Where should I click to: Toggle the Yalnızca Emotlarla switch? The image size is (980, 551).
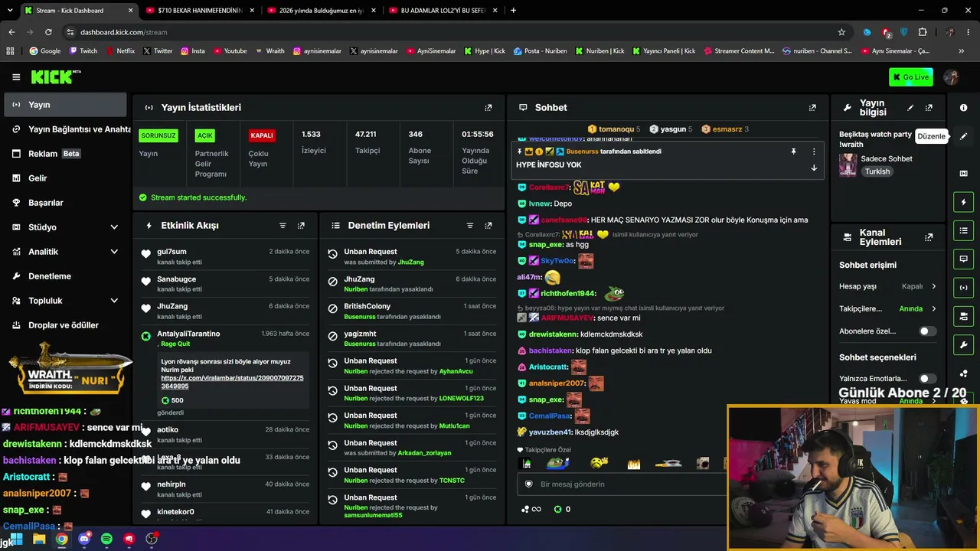[927, 379]
